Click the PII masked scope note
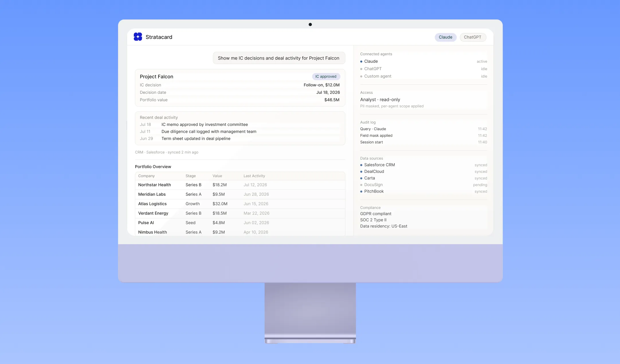This screenshot has width=620, height=364. coord(392,106)
